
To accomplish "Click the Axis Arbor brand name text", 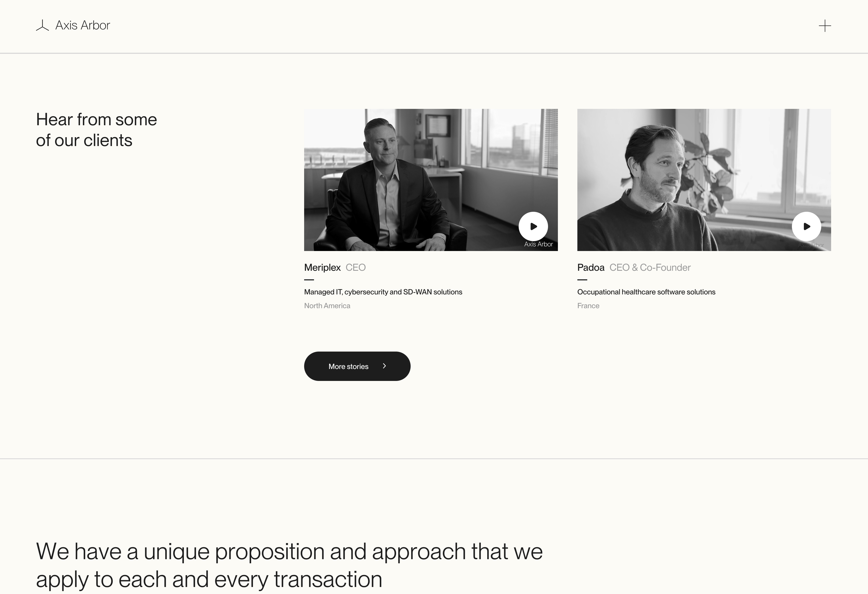I will 83,25.
